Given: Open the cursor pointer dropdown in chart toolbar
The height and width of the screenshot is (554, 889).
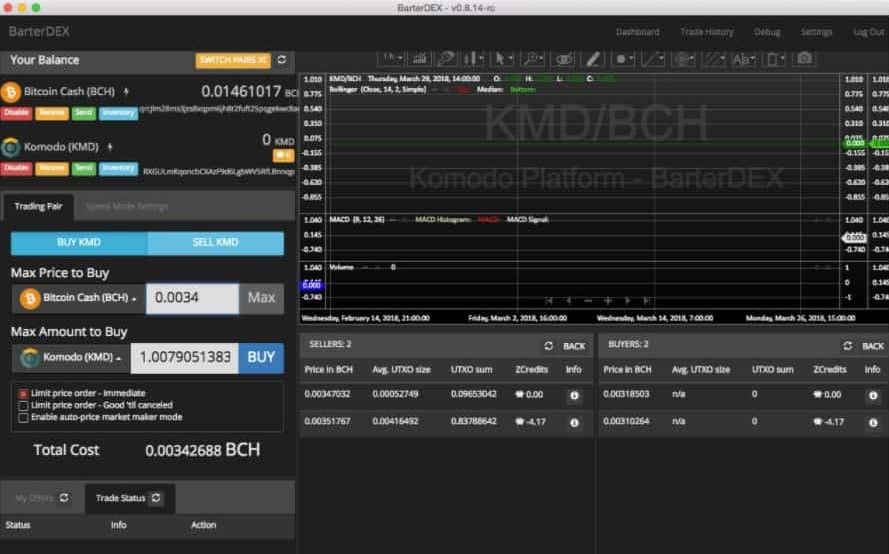Looking at the screenshot, I should point(503,58).
